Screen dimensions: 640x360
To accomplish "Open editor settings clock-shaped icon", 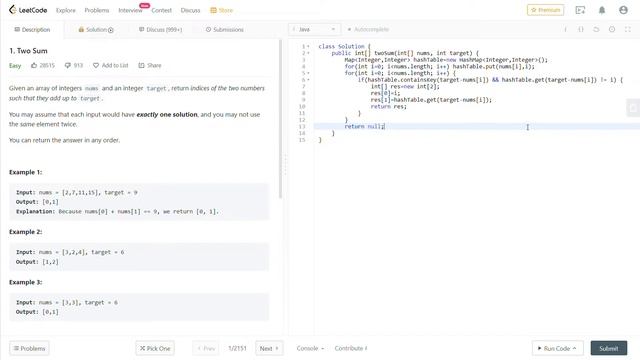I will pyautogui.click(x=612, y=29).
